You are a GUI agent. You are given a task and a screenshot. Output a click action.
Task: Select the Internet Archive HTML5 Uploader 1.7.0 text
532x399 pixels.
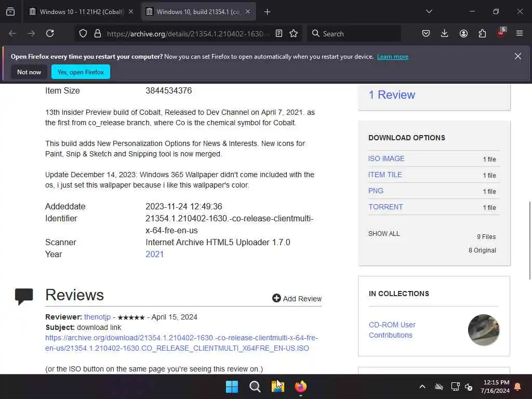coord(218,242)
